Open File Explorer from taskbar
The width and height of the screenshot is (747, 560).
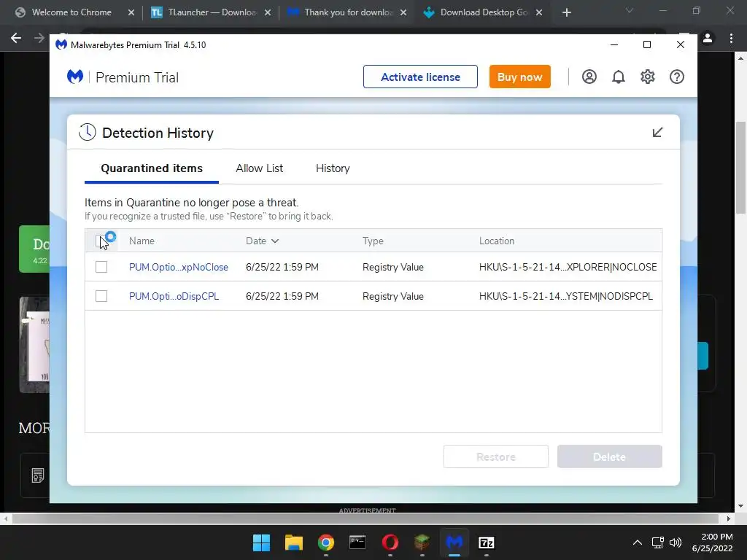tap(293, 542)
